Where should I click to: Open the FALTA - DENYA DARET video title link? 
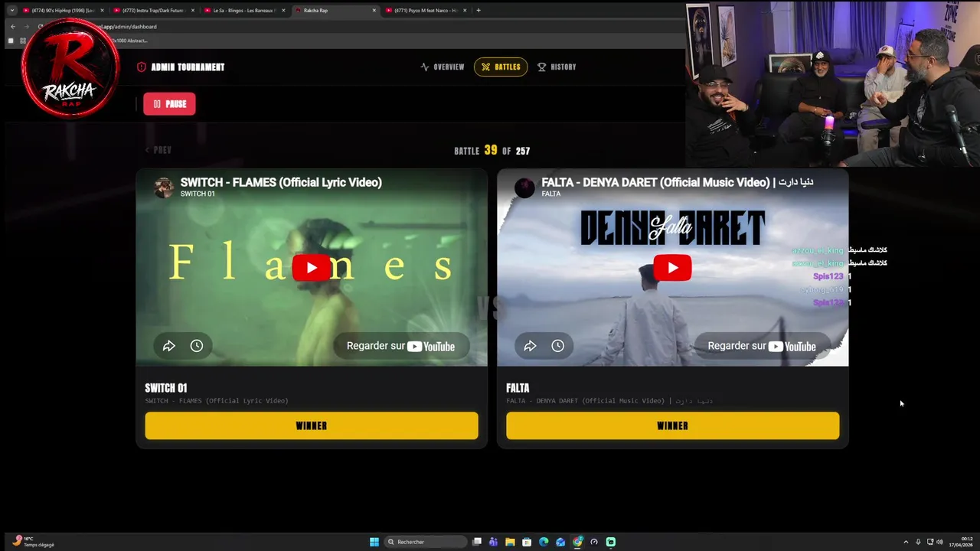pyautogui.click(x=677, y=182)
